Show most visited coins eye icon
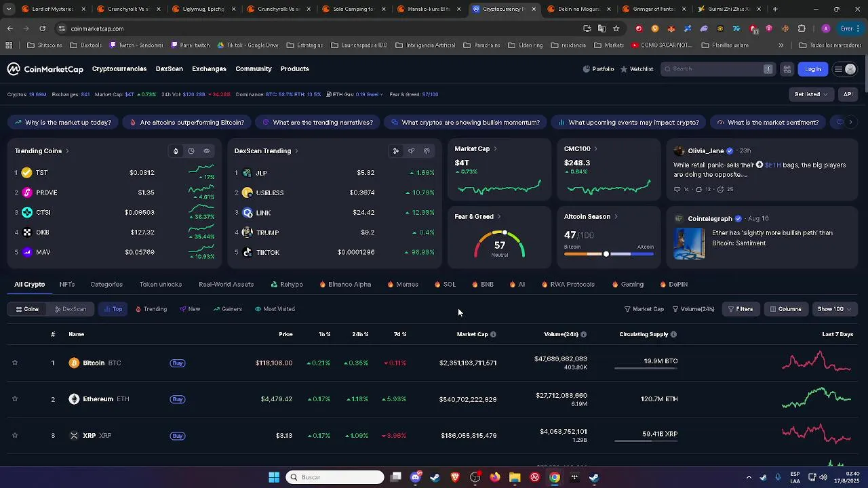Viewport: 868px width, 488px height. click(207, 151)
